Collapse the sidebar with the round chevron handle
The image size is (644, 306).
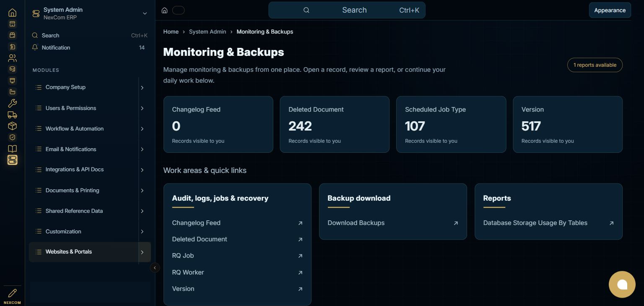[x=155, y=267]
